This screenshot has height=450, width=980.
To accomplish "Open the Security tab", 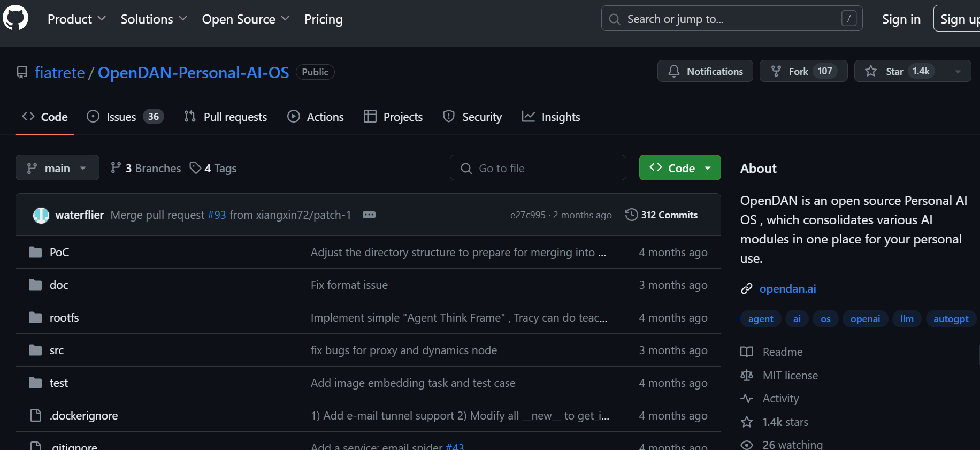I will 472,117.
